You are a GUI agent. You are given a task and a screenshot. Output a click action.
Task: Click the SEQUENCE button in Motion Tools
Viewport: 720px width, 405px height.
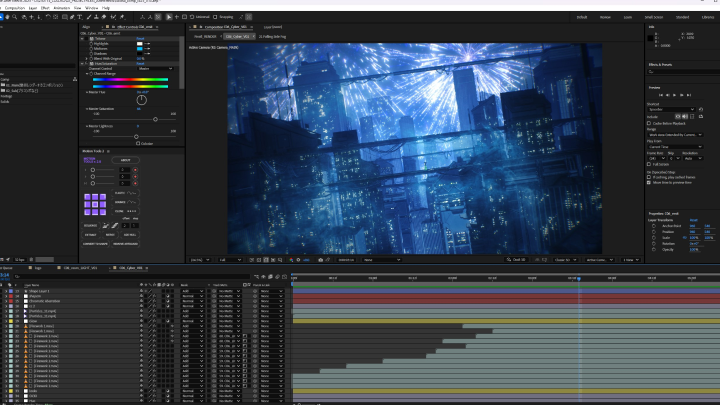tap(90, 225)
